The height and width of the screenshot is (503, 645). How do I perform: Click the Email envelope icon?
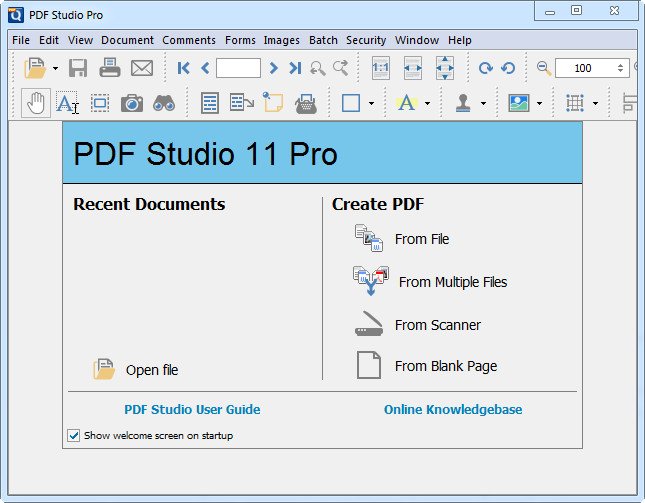[142, 68]
